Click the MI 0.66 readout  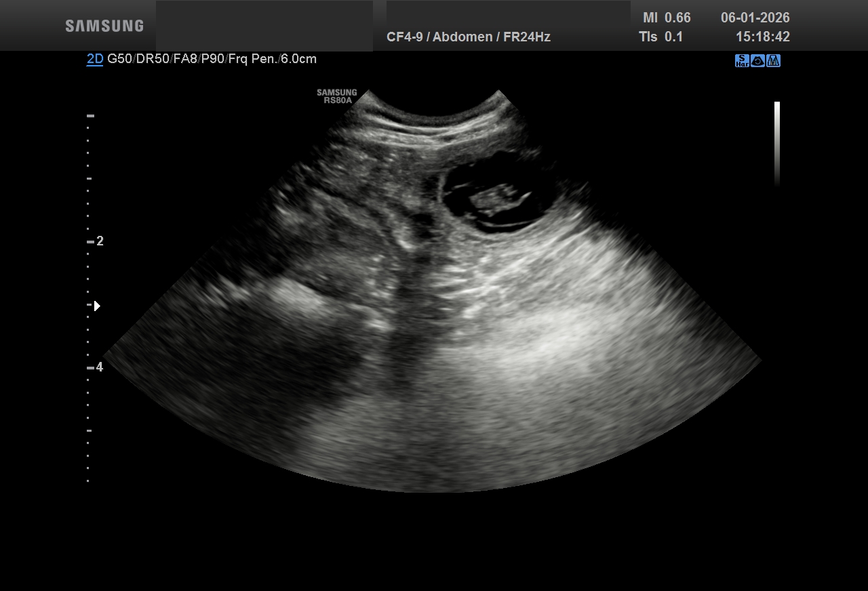(666, 18)
